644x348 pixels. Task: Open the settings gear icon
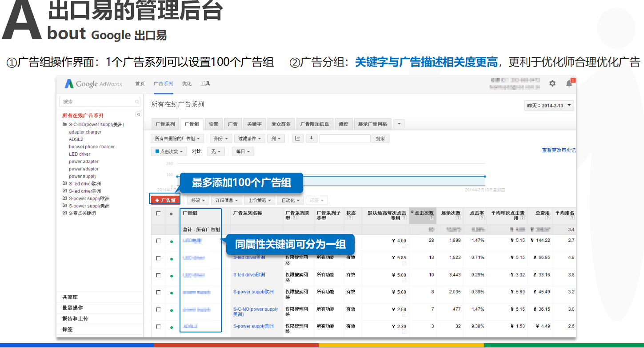(x=552, y=83)
